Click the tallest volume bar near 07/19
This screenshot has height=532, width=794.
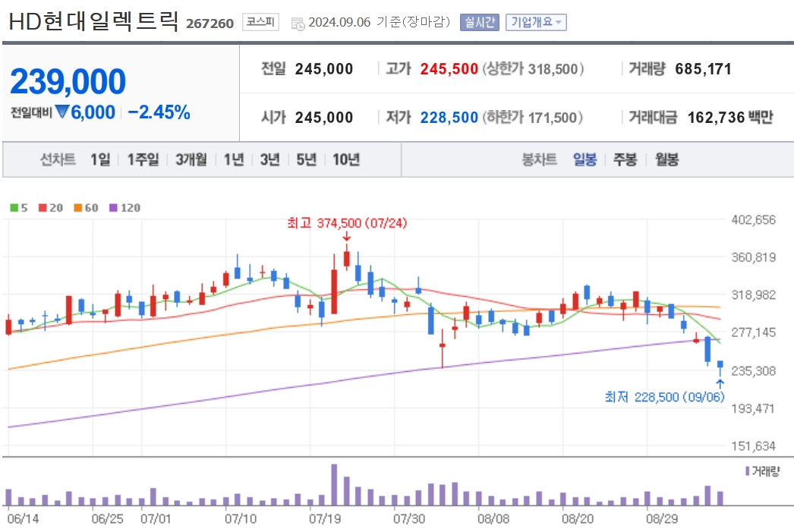tap(334, 484)
